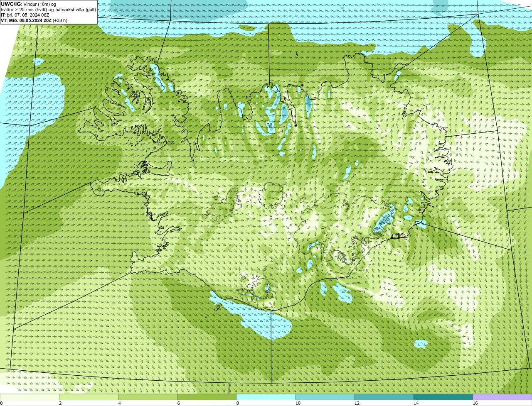
Task: Click the legend tick label "14"
Action: coord(416,403)
